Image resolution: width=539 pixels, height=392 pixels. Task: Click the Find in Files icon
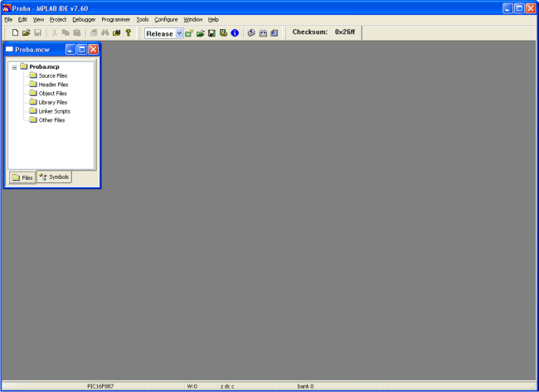117,32
